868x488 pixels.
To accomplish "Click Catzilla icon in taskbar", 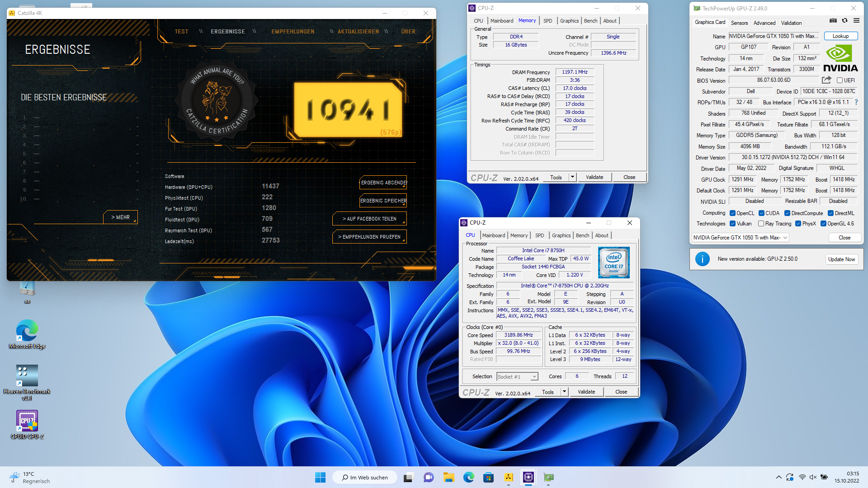I will tap(509, 477).
